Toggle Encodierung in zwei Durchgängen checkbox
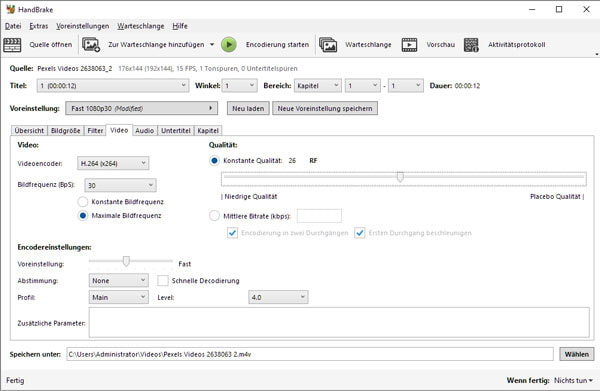This screenshot has width=600, height=391. [x=232, y=233]
